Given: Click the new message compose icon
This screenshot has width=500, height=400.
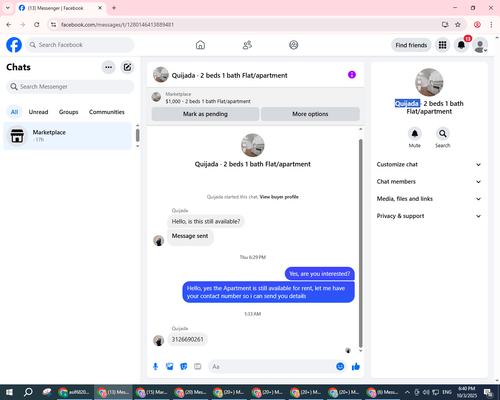Looking at the screenshot, I should point(127,67).
